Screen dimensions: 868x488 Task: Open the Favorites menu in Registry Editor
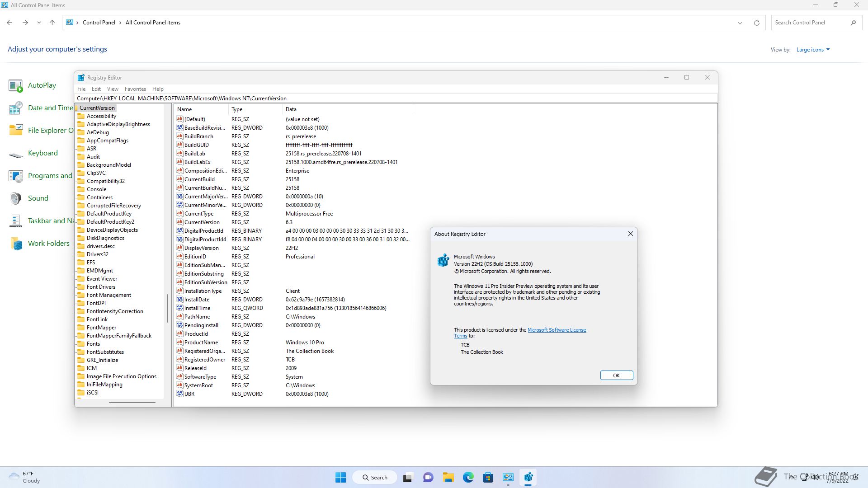(x=135, y=89)
